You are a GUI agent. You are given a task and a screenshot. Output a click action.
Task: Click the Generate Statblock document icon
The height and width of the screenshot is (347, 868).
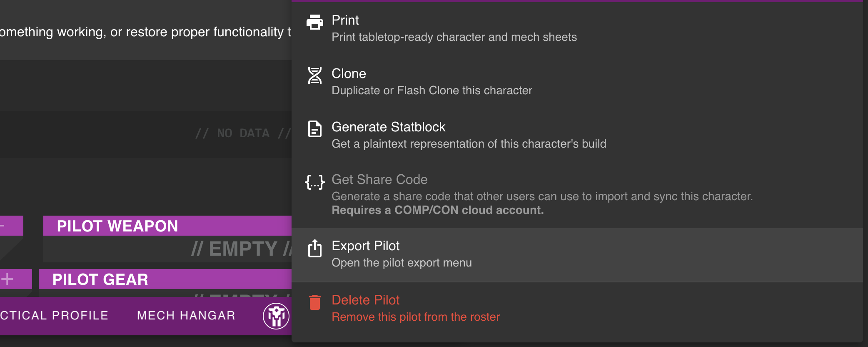coord(315,129)
